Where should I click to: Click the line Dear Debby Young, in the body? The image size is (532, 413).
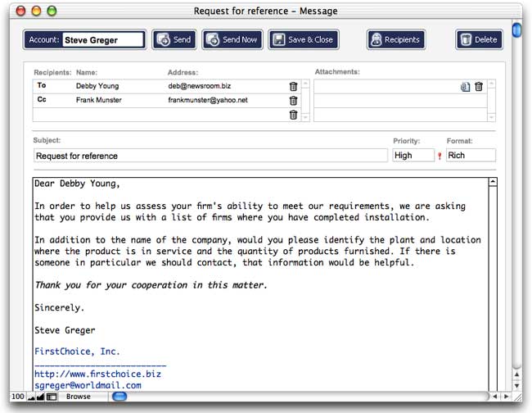(78, 184)
